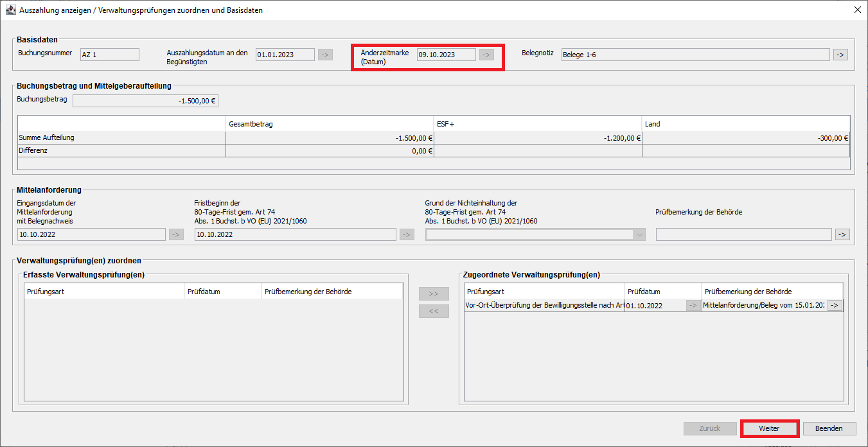Click arrow button beside Änderzeitmarke date
Screen dimensions: 868x447
pos(486,55)
